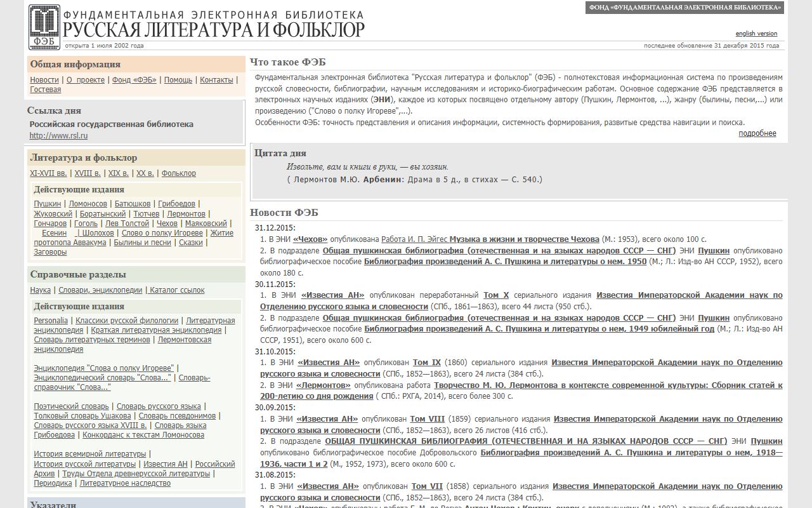Screen dimensions: 812x508
Task: Open the Personalia reference edition
Action: 51,321
